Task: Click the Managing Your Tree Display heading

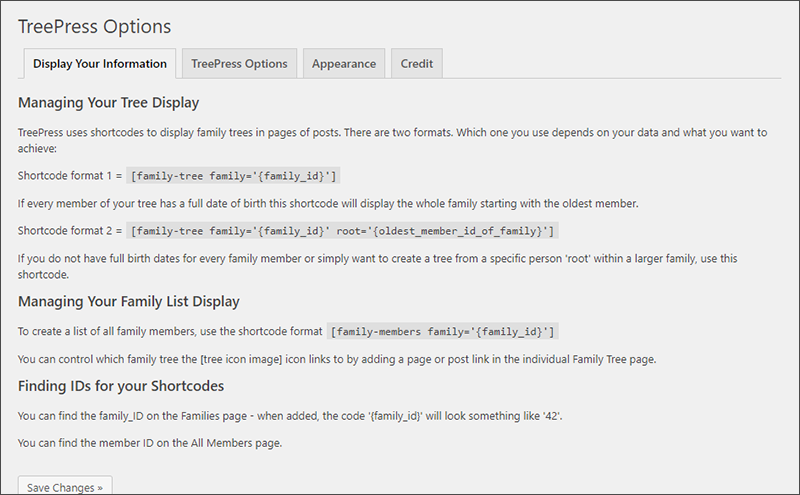Action: [108, 103]
